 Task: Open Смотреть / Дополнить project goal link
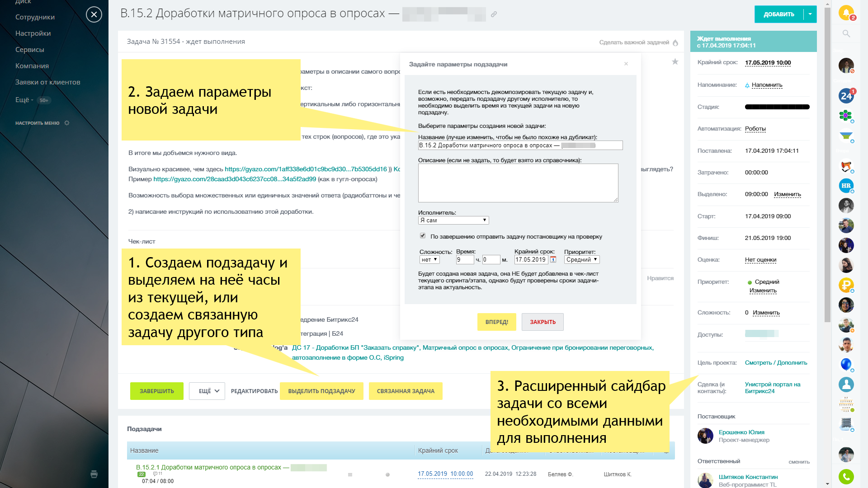(x=776, y=363)
